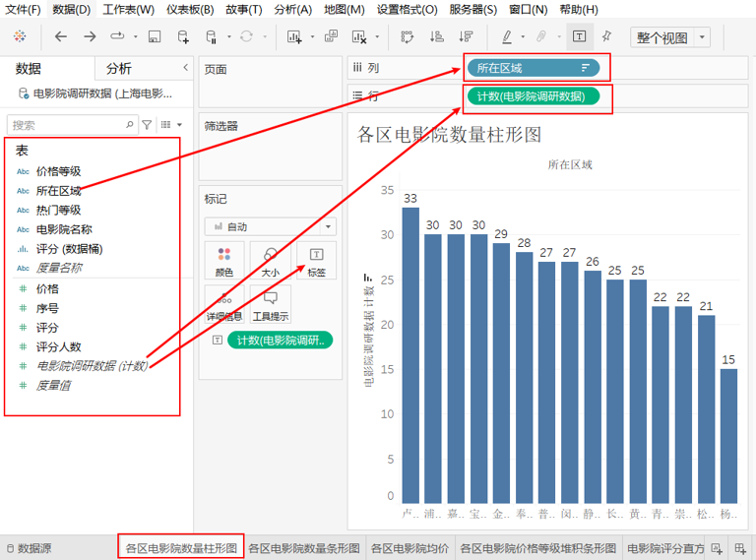
Task: Click the Label button on Marks card
Action: point(316,261)
